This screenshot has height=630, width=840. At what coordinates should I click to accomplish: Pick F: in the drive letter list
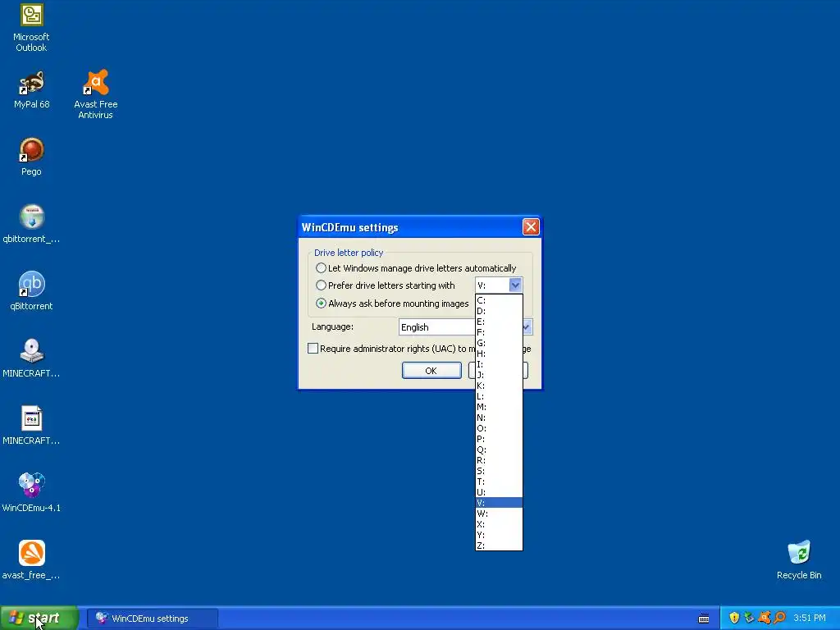pyautogui.click(x=499, y=332)
